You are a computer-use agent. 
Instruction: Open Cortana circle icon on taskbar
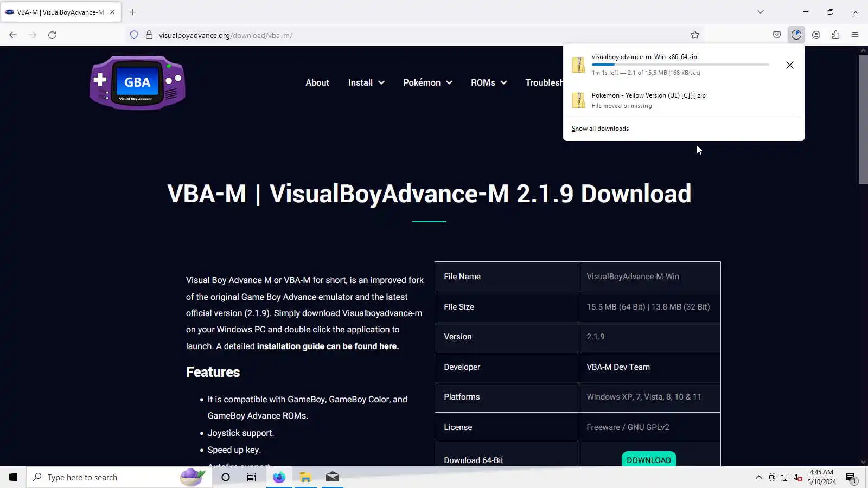click(226, 477)
